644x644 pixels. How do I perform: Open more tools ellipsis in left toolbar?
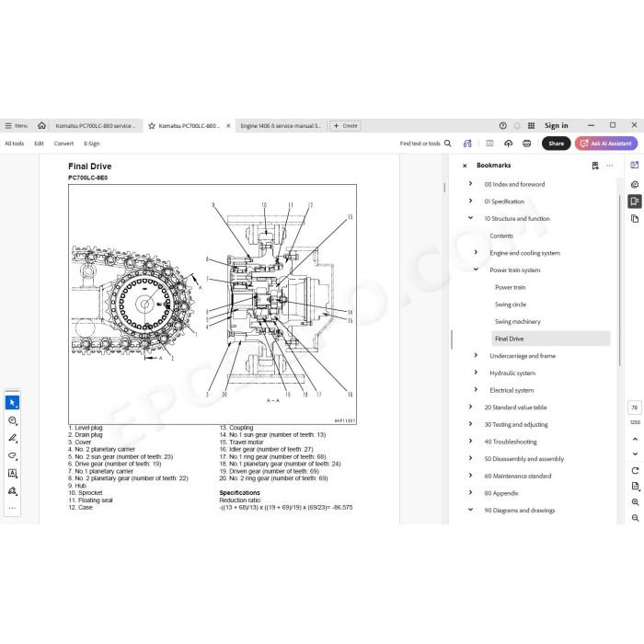[12, 509]
